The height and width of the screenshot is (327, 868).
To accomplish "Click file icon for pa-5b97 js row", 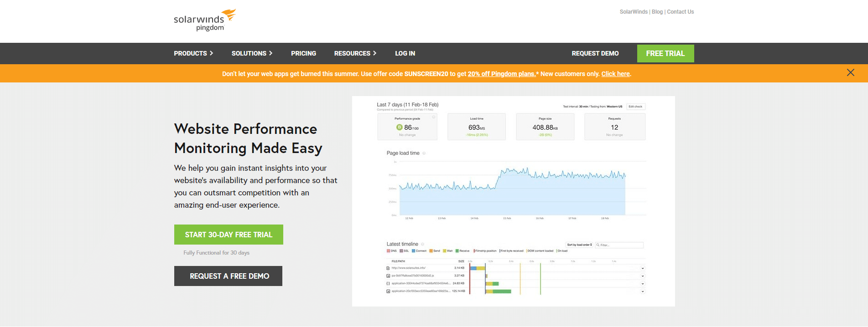I will tap(388, 276).
